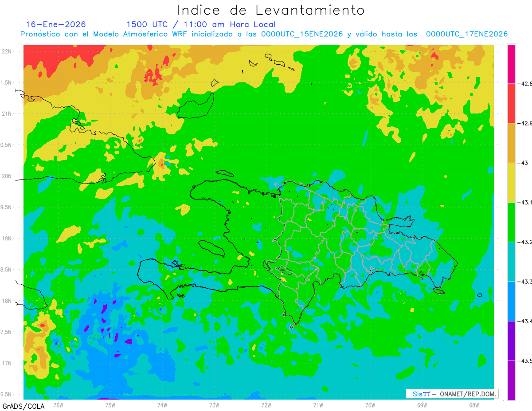The image size is (532, 411).
Task: Click the '9.5N' latitude label
Action: (x=7, y=207)
